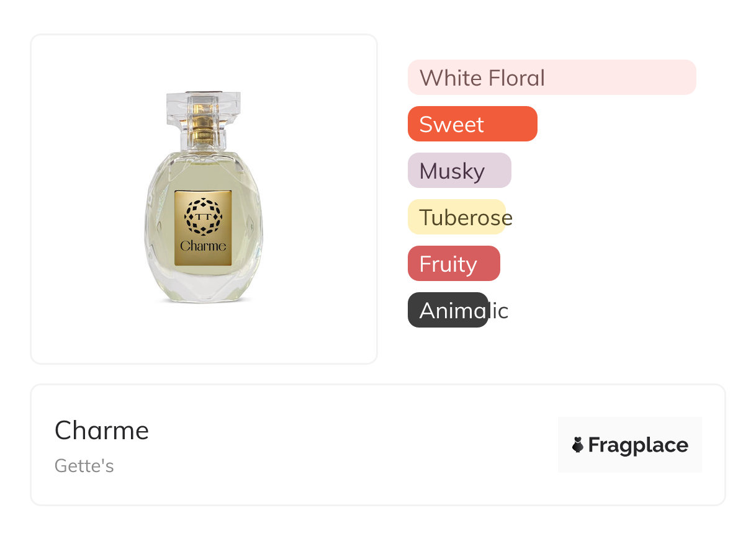The width and height of the screenshot is (756, 536).
Task: Click the Charme text printed on the bottle
Action: point(203,246)
